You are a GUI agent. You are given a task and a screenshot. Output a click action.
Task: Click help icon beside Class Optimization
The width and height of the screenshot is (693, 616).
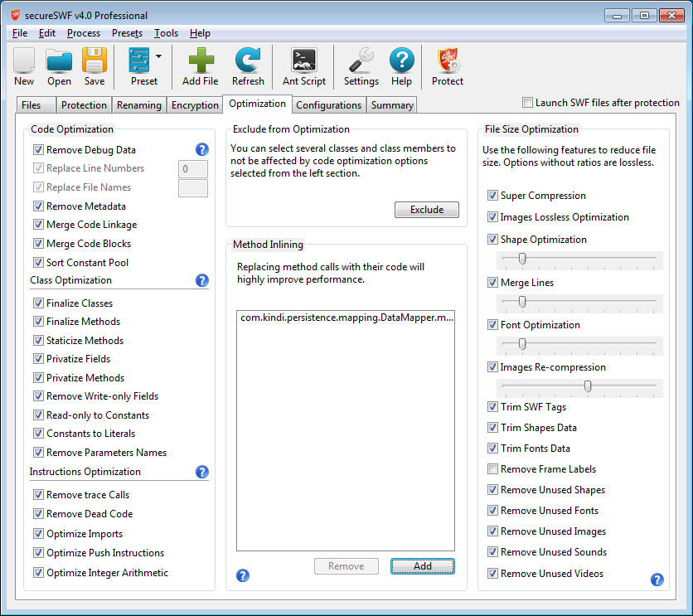pyautogui.click(x=201, y=280)
